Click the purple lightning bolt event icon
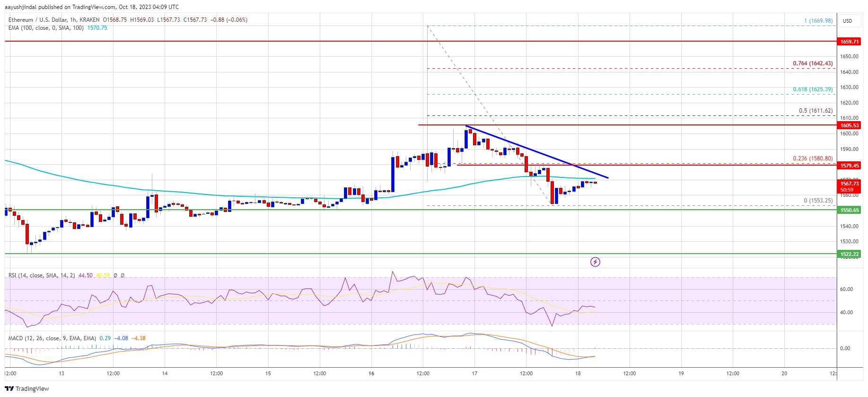This screenshot has height=397, width=868. [595, 262]
